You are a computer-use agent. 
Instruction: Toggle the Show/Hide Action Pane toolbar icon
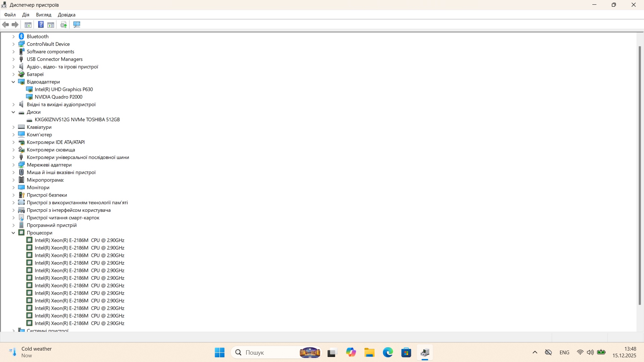tap(51, 24)
